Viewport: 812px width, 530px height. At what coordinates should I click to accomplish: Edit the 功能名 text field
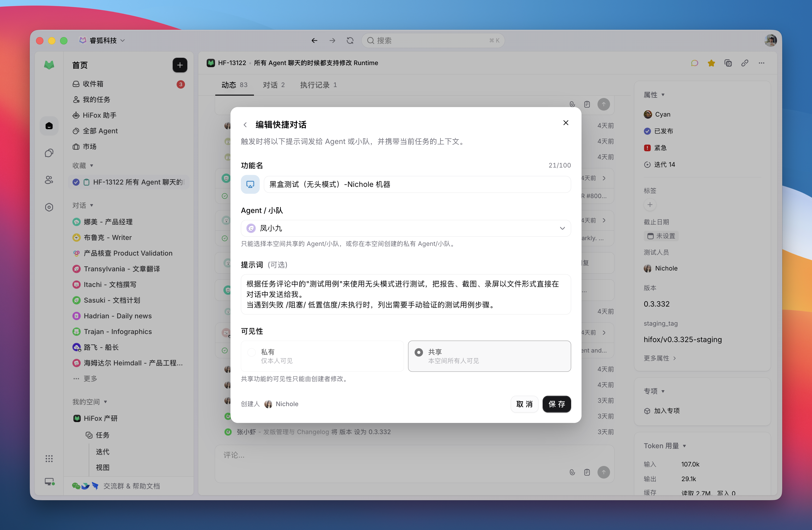[x=417, y=184]
